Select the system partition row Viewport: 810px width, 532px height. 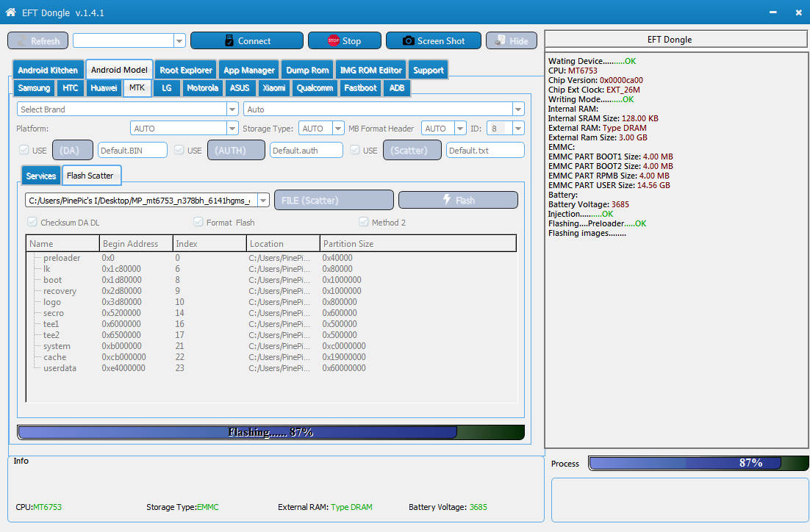pos(271,346)
